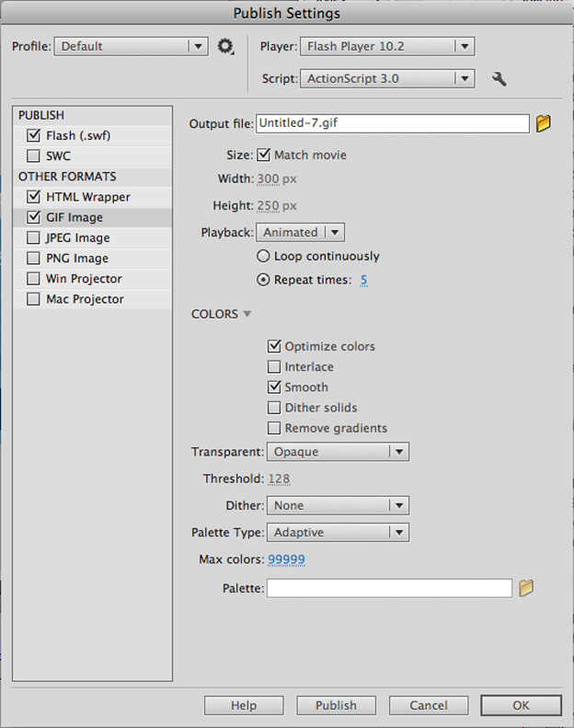Click the Max colors value field
Screen dimensions: 574x728
[286, 560]
